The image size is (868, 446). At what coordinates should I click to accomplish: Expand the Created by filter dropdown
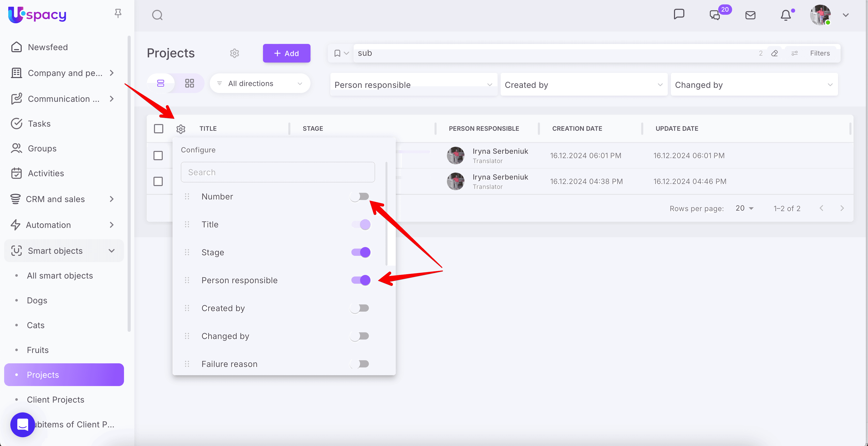[x=583, y=85]
